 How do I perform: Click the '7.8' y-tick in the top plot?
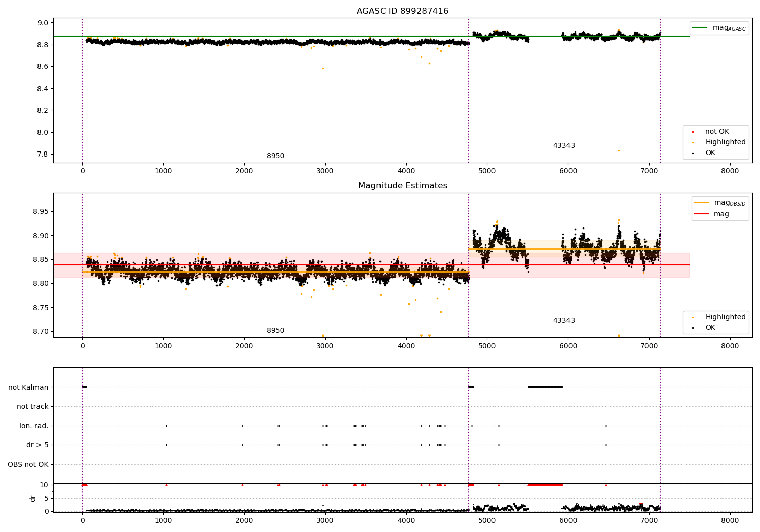point(43,155)
